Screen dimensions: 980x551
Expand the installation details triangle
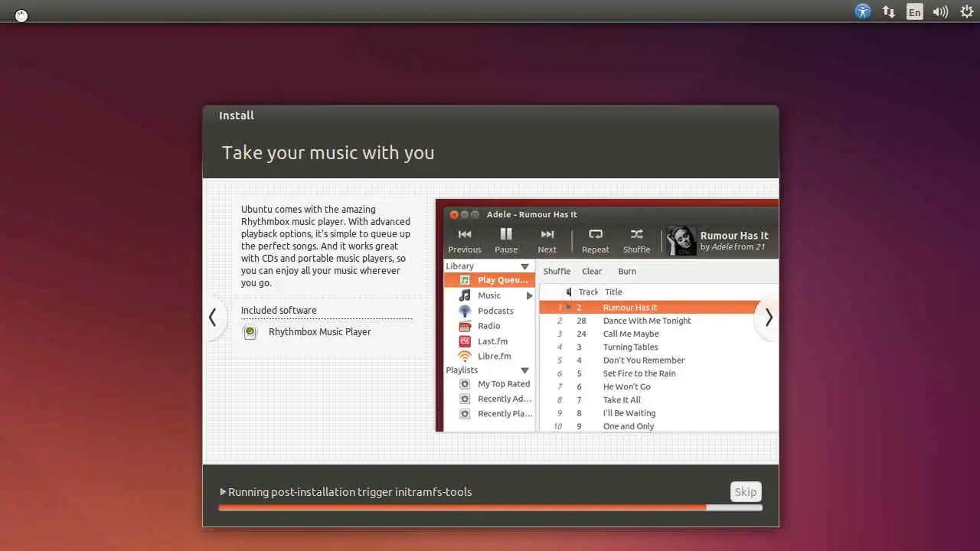[x=223, y=492]
